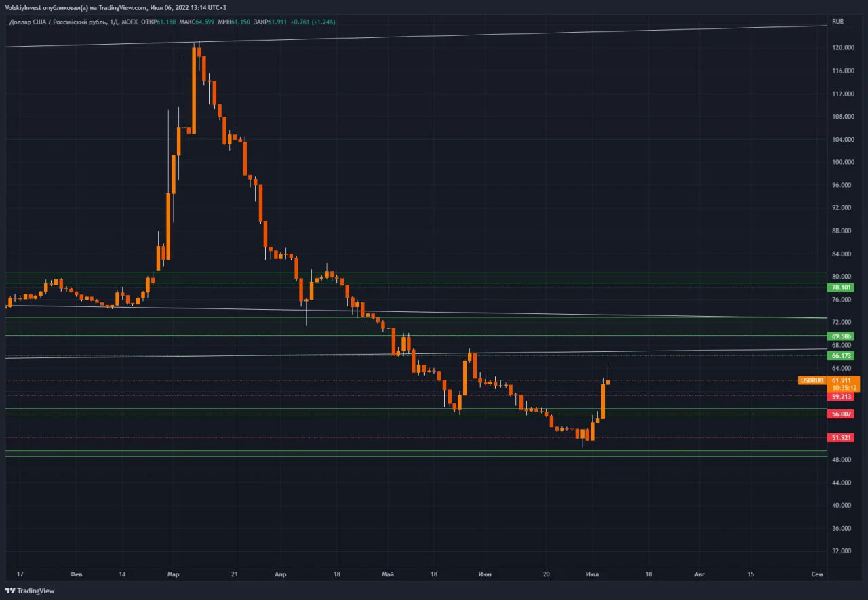Select the 59.213 red price label
868x600 pixels.
click(x=842, y=397)
